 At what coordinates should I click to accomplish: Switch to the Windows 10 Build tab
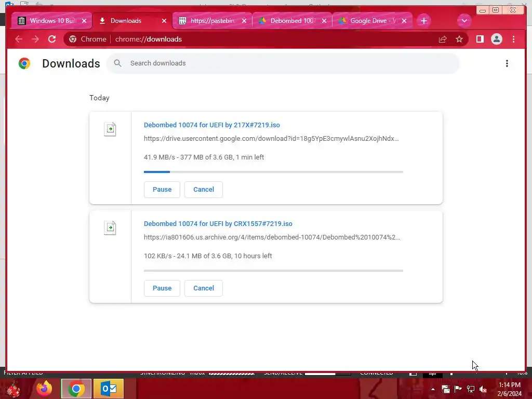(51, 21)
